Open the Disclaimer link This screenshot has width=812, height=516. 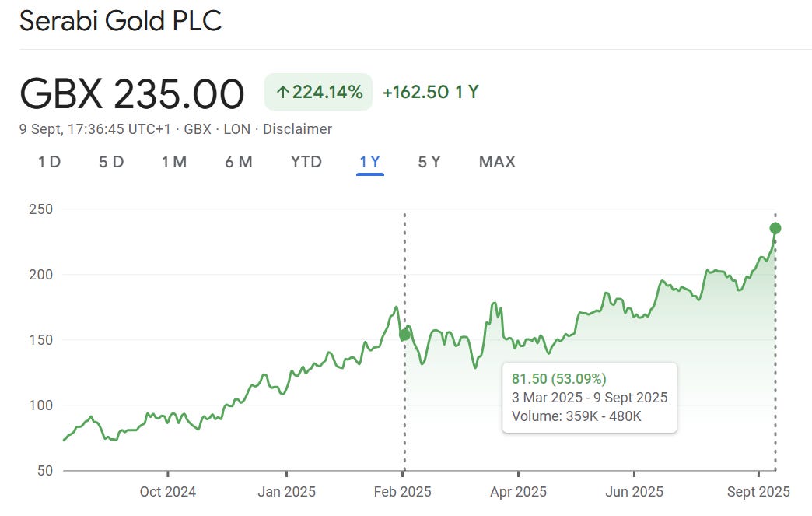click(x=297, y=129)
